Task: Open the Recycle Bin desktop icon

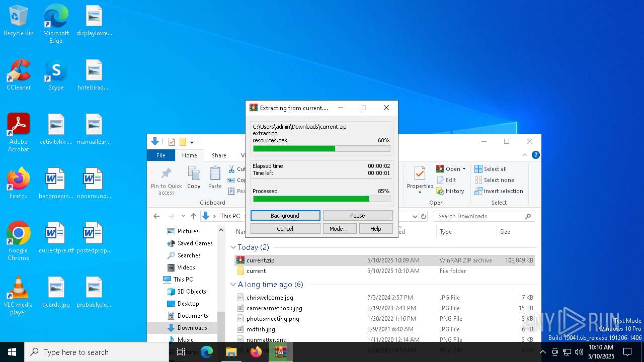Action: [19, 21]
